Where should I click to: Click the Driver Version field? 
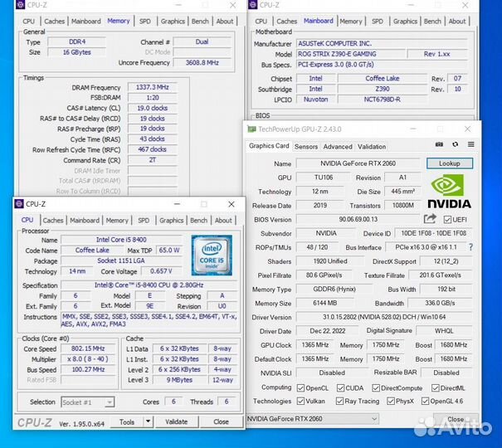pos(384,317)
